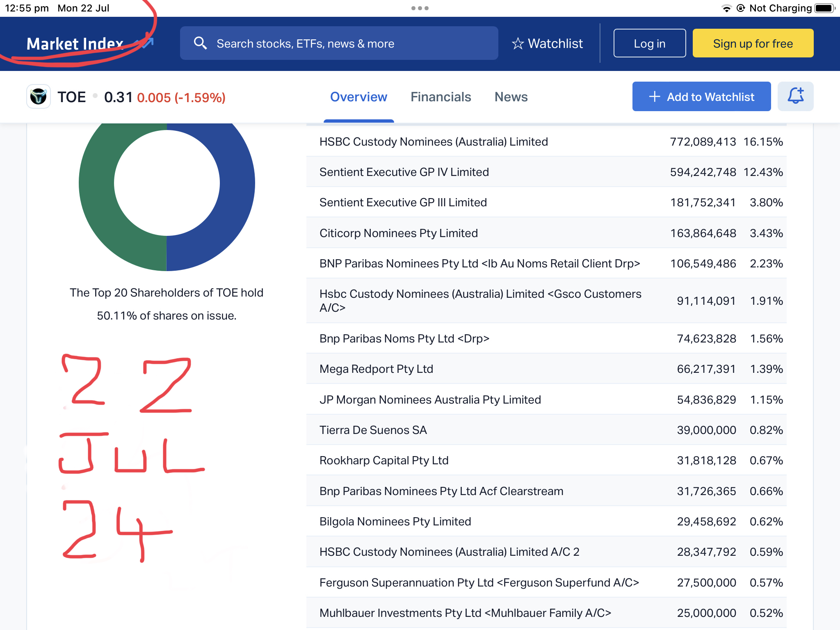The width and height of the screenshot is (840, 630).
Task: Select Tierra De Suenos SA row
Action: coord(546,430)
